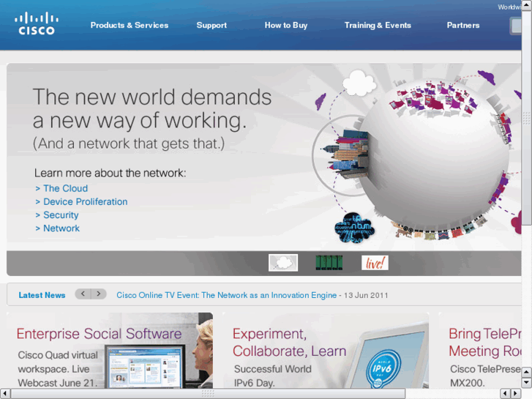Click the cut-off search box in header

pyautogui.click(x=515, y=26)
